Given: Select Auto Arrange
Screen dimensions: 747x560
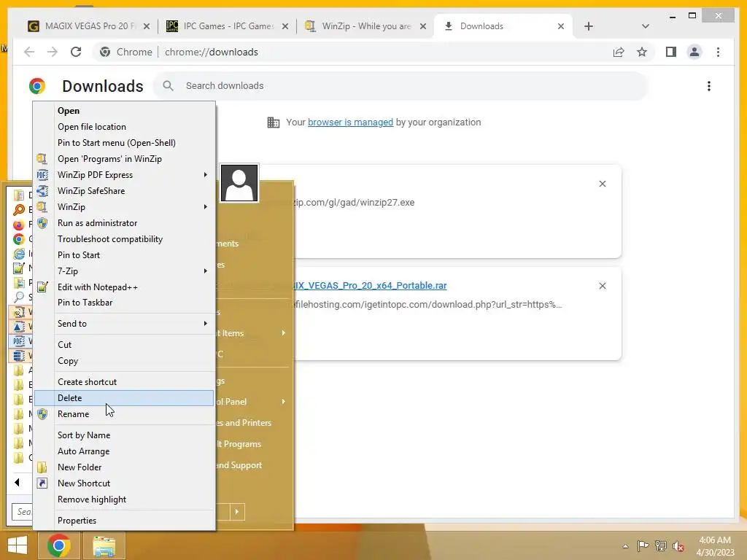Looking at the screenshot, I should (124, 451).
